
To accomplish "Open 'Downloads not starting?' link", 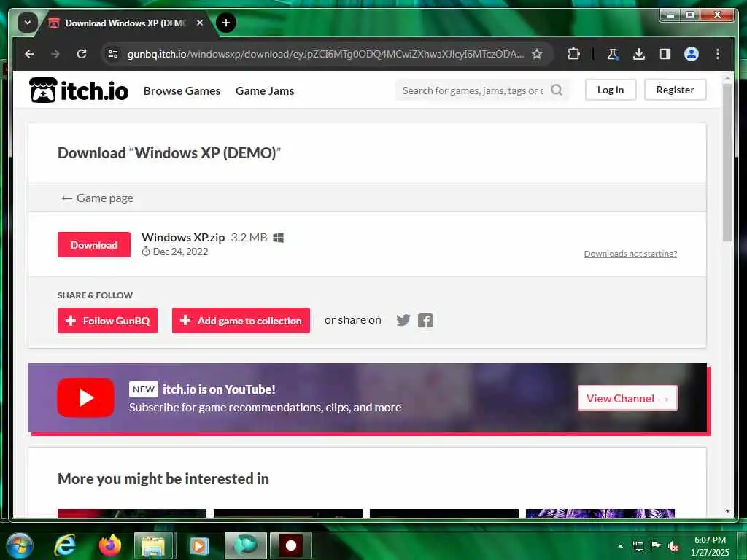I will pos(630,253).
